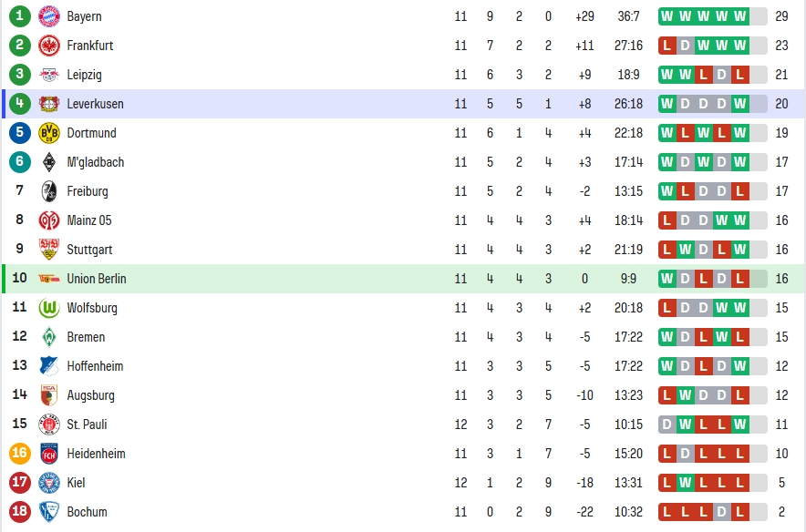Image resolution: width=806 pixels, height=532 pixels.
Task: Click the Mainz 05 red crest
Action: pyautogui.click(x=49, y=220)
